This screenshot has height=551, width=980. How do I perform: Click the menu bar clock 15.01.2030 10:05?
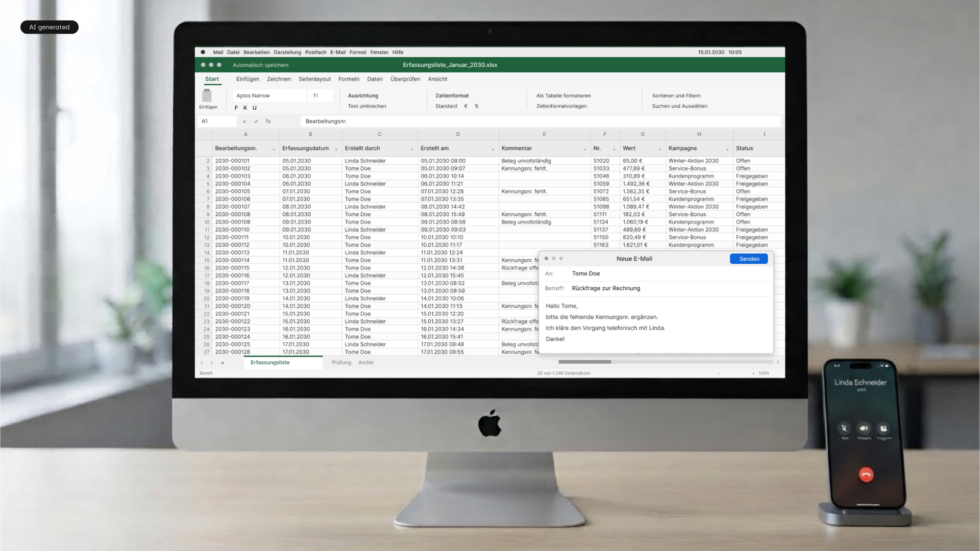tap(720, 52)
